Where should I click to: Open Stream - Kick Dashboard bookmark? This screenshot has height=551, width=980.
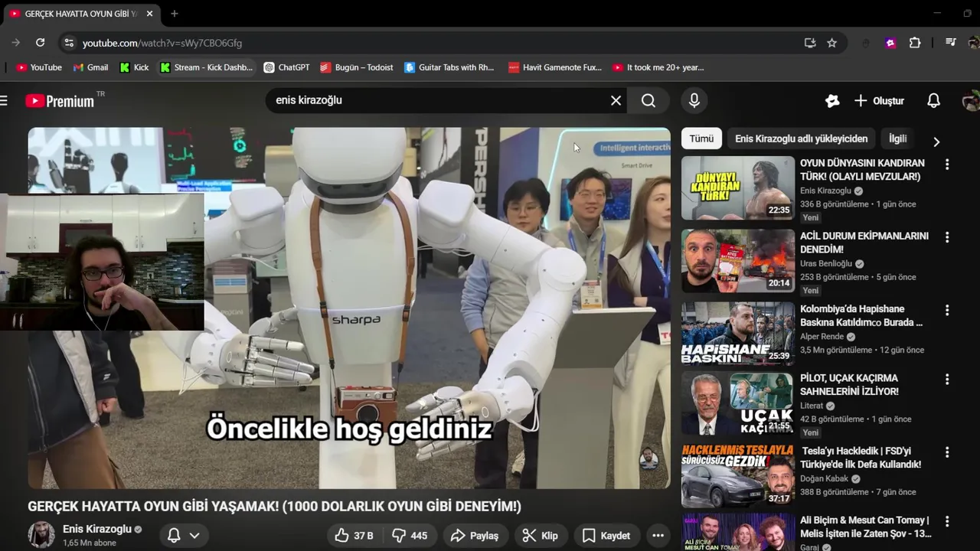coord(206,67)
